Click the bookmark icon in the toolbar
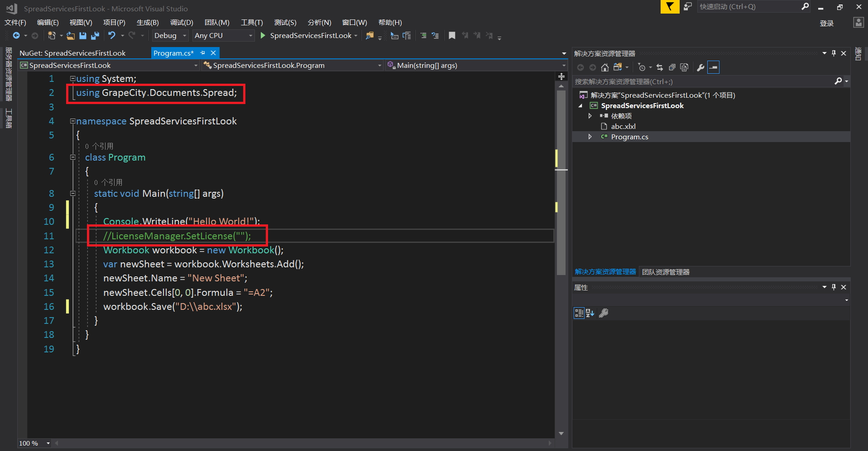 click(451, 36)
